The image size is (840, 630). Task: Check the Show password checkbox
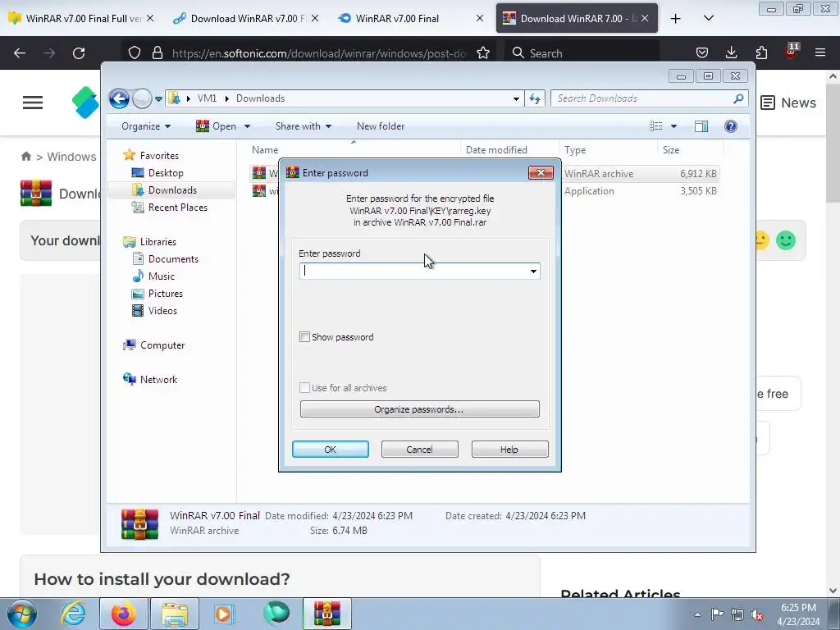coord(304,337)
